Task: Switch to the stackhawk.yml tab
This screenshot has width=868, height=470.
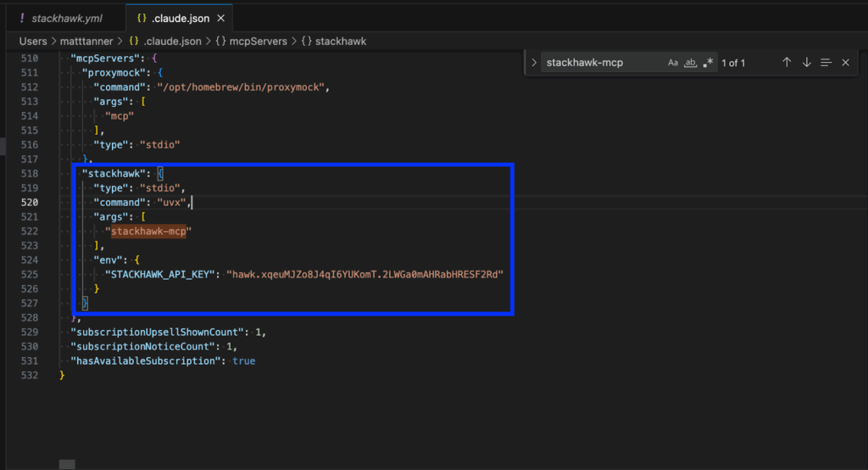Action: coord(66,18)
